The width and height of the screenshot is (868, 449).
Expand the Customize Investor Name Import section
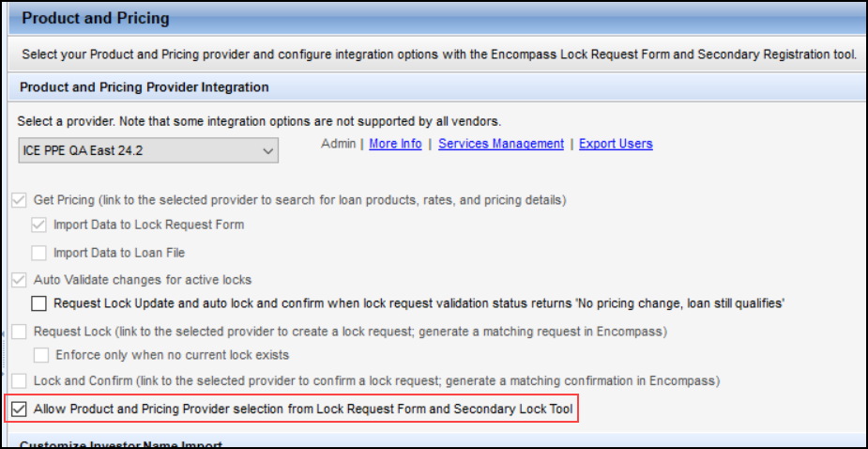click(x=121, y=444)
